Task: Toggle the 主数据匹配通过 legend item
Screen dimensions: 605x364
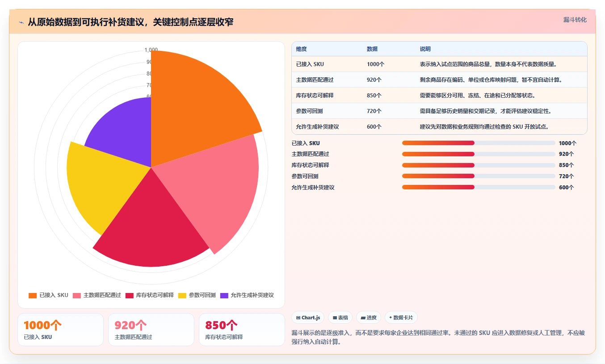Action: pyautogui.click(x=97, y=295)
